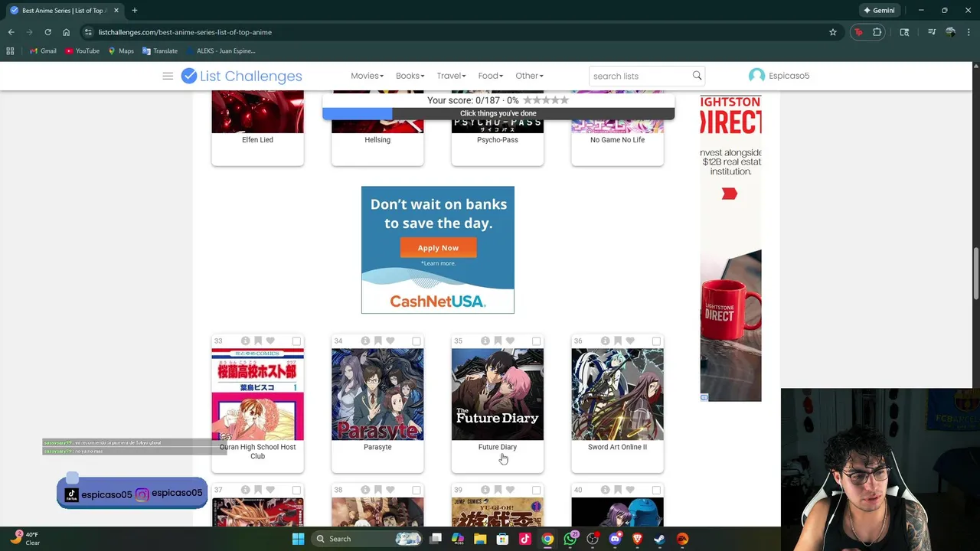The height and width of the screenshot is (551, 980).
Task: Open a new browser tab
Action: [x=134, y=11]
